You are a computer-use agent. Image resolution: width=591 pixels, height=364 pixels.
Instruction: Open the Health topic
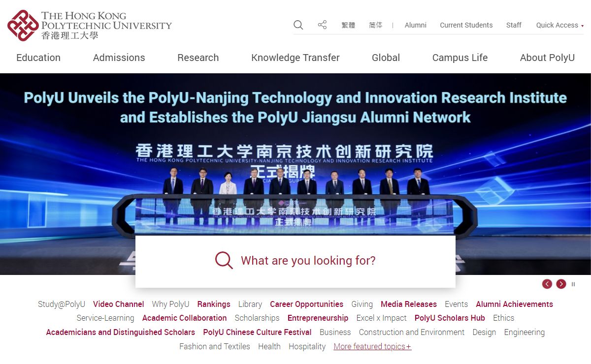point(269,346)
